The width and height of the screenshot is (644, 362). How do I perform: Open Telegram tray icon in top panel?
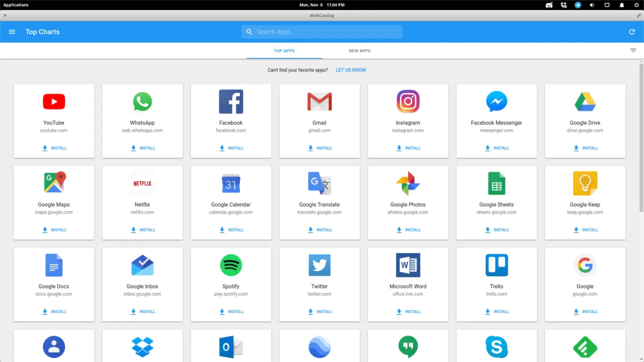click(578, 5)
